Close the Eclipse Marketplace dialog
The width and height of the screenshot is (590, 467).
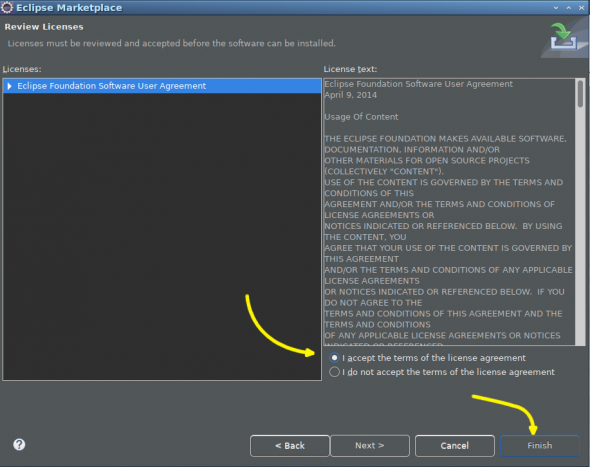581,8
